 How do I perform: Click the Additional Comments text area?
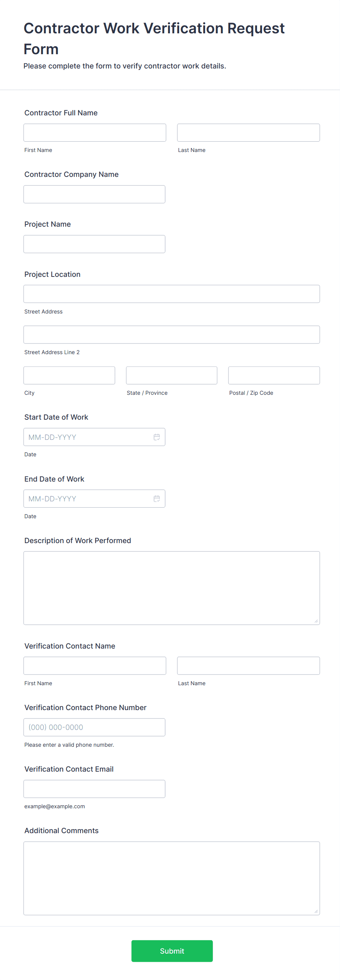coord(172,879)
